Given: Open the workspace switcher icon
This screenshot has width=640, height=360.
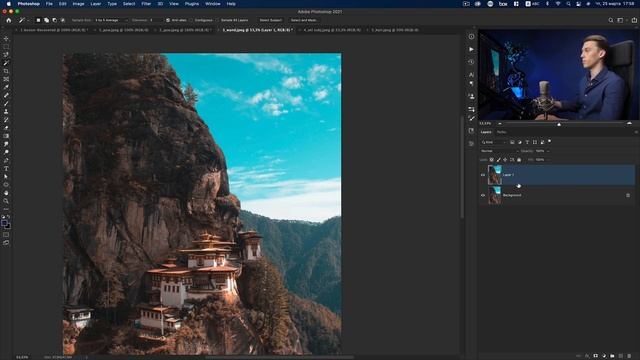Looking at the screenshot, I should pyautogui.click(x=620, y=20).
